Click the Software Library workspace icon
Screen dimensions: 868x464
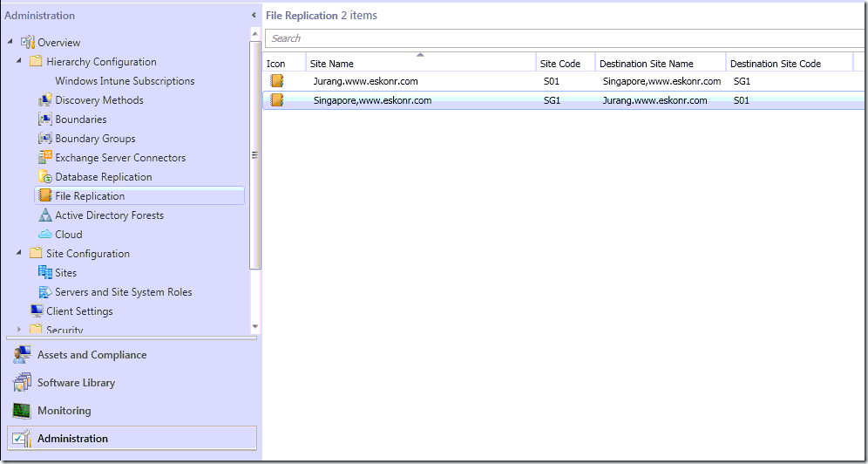pyautogui.click(x=22, y=383)
